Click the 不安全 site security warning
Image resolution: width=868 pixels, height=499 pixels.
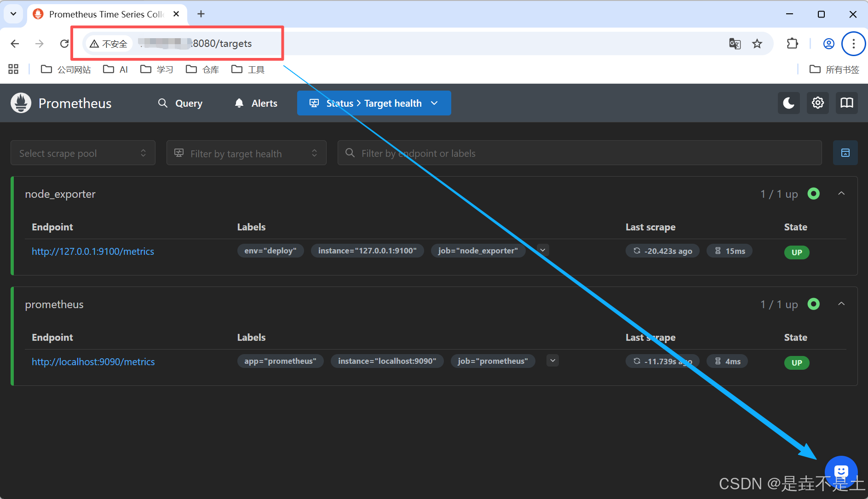pyautogui.click(x=109, y=44)
